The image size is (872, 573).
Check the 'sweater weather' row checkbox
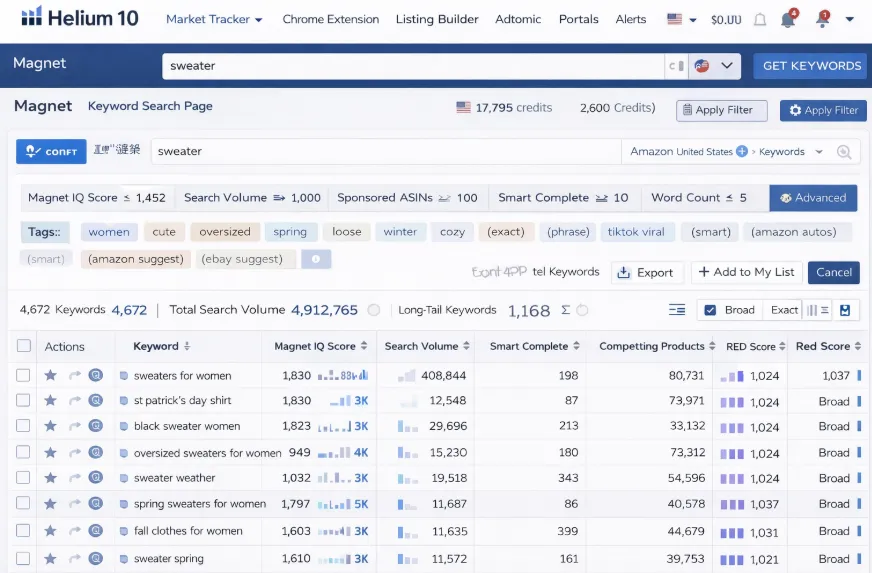click(23, 477)
